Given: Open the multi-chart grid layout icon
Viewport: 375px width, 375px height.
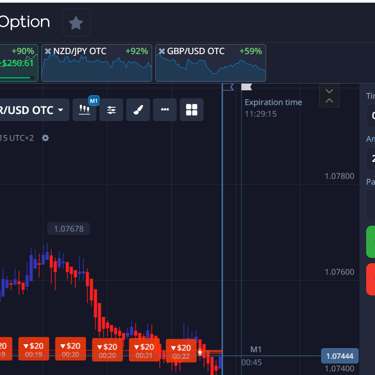Looking at the screenshot, I should tap(192, 110).
